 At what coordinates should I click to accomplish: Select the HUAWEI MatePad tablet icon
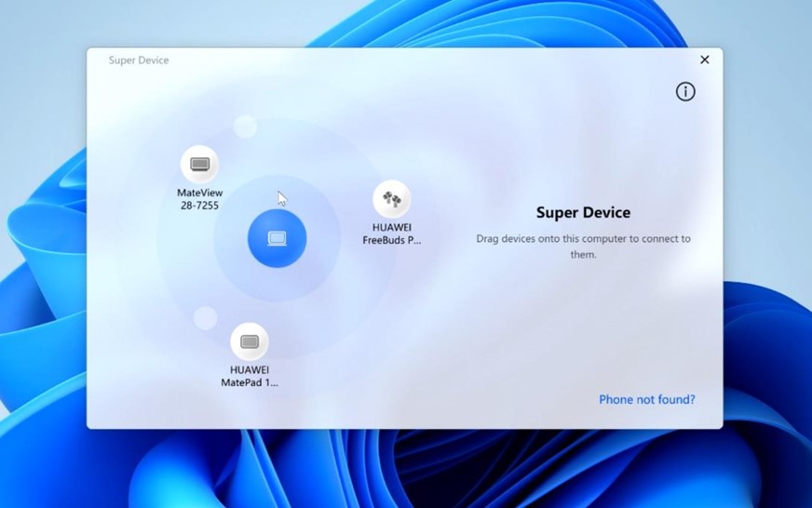tap(249, 341)
